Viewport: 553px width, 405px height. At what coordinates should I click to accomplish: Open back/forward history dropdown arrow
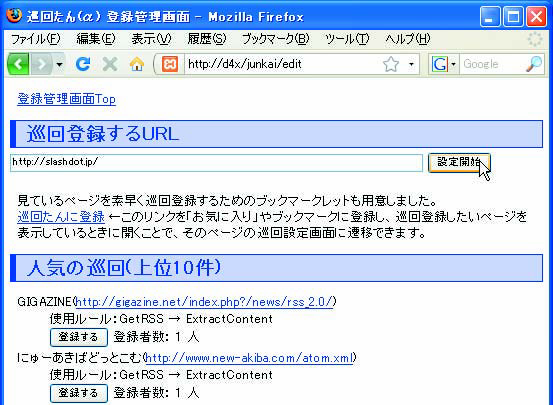(59, 65)
